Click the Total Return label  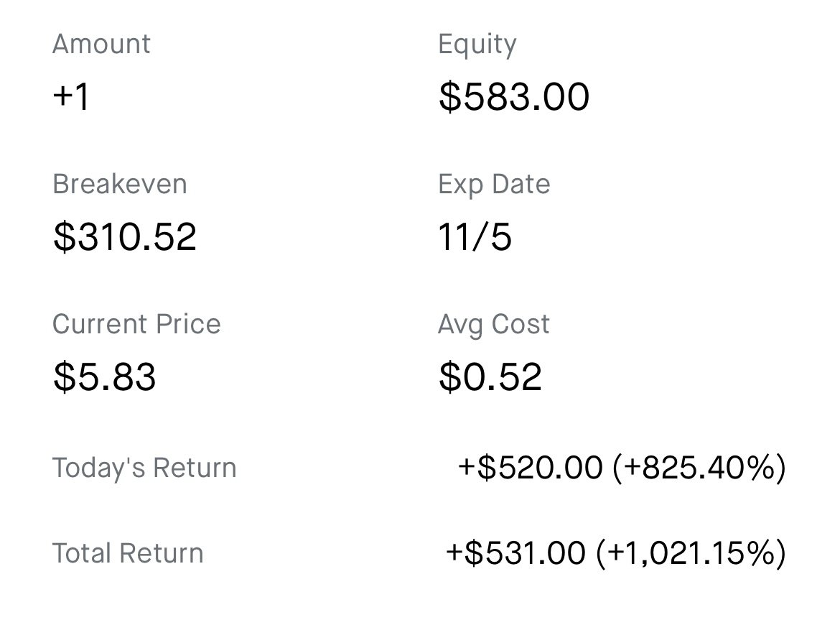[128, 554]
